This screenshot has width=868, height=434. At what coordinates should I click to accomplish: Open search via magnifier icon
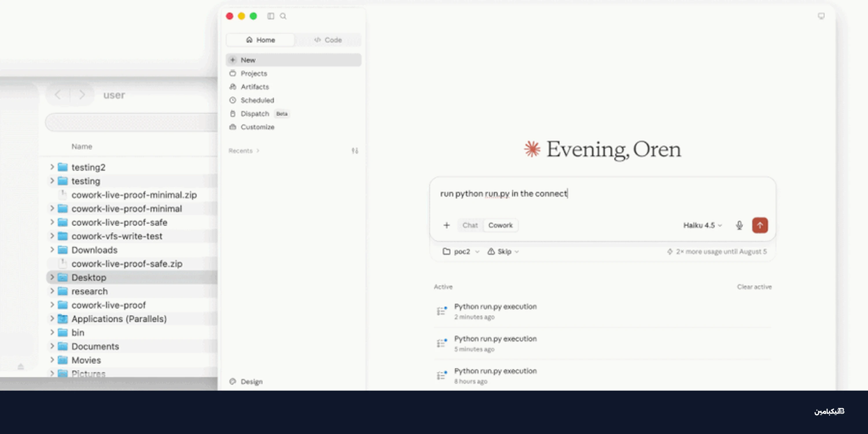pos(283,16)
